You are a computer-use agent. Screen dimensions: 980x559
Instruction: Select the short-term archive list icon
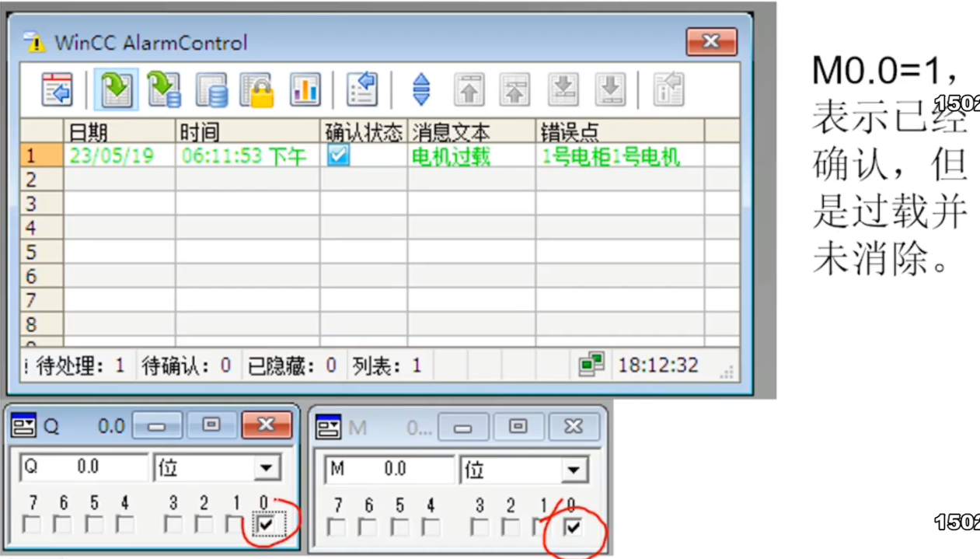click(117, 89)
